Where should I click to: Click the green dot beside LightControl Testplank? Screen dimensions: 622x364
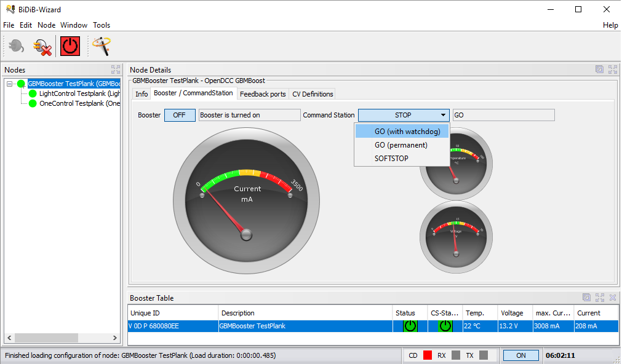(33, 93)
